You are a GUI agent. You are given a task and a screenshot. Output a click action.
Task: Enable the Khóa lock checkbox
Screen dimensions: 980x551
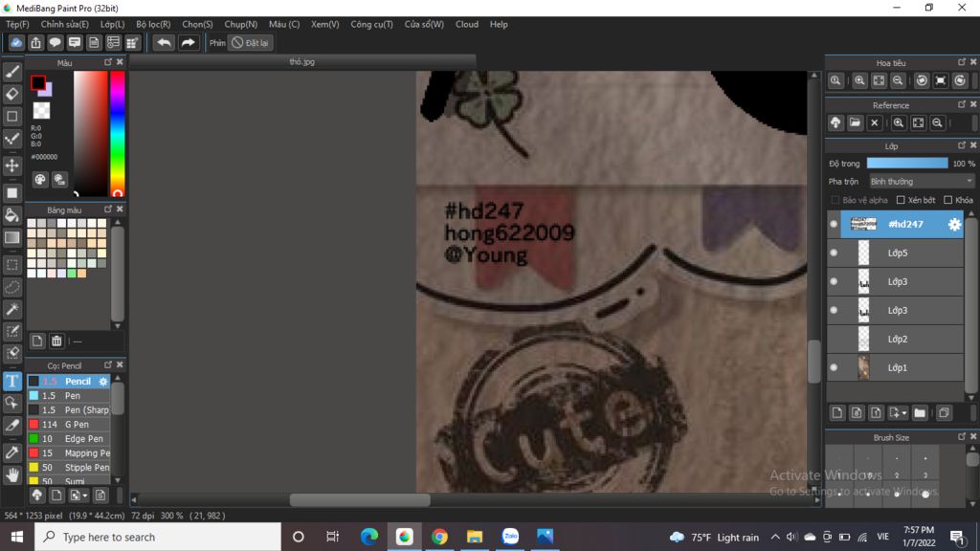pyautogui.click(x=948, y=200)
